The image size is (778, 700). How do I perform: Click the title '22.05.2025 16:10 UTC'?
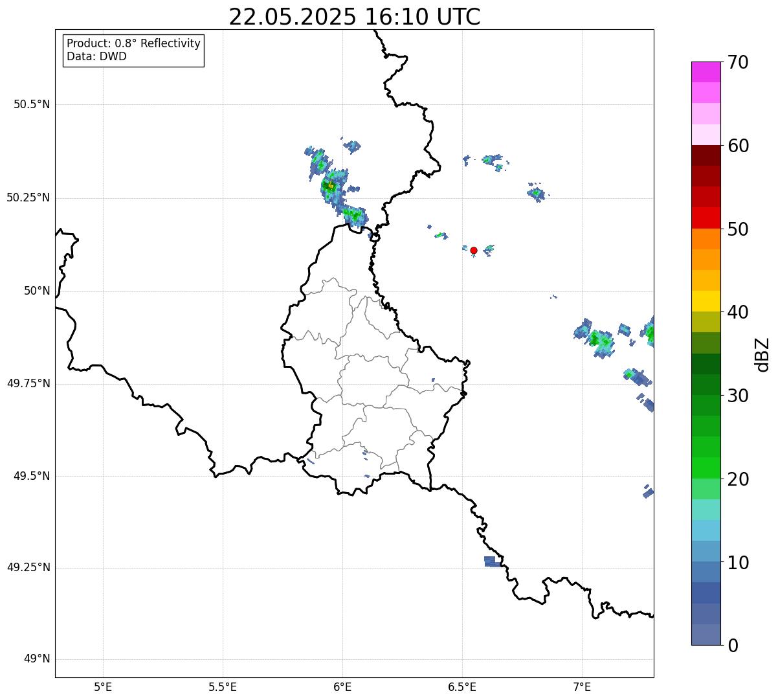point(355,17)
